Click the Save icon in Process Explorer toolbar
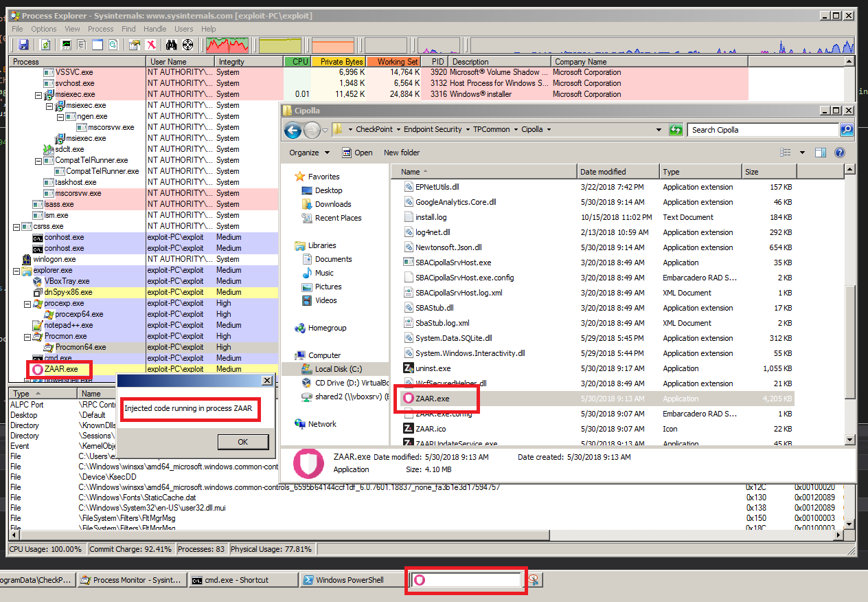This screenshot has height=602, width=868. pos(23,45)
